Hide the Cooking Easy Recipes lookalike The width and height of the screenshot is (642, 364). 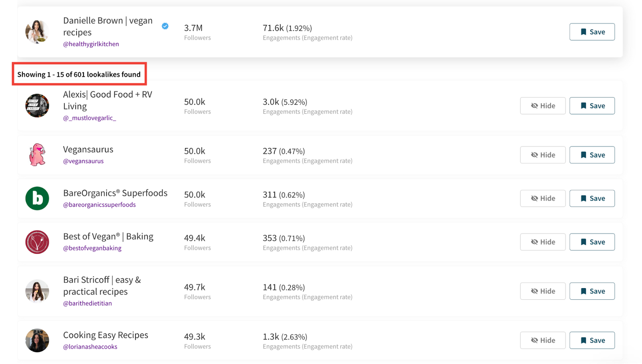point(542,340)
